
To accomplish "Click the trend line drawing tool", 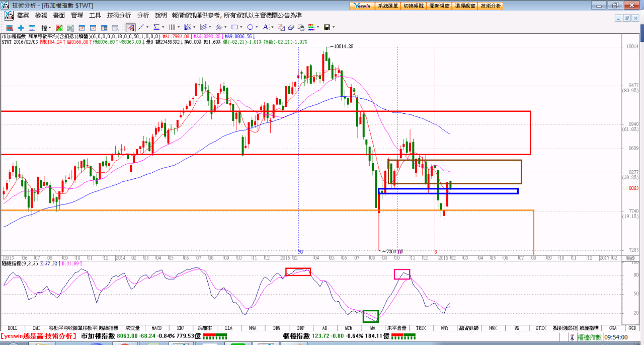I will click(141, 27).
